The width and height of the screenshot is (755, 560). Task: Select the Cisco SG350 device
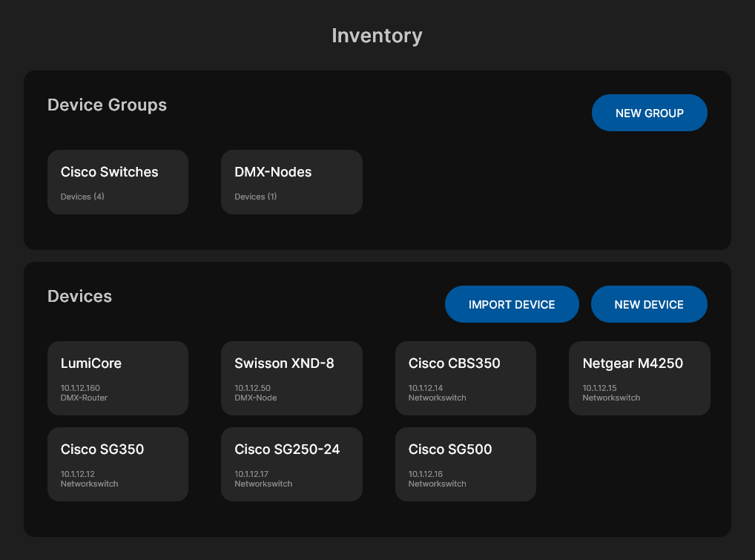pos(117,464)
